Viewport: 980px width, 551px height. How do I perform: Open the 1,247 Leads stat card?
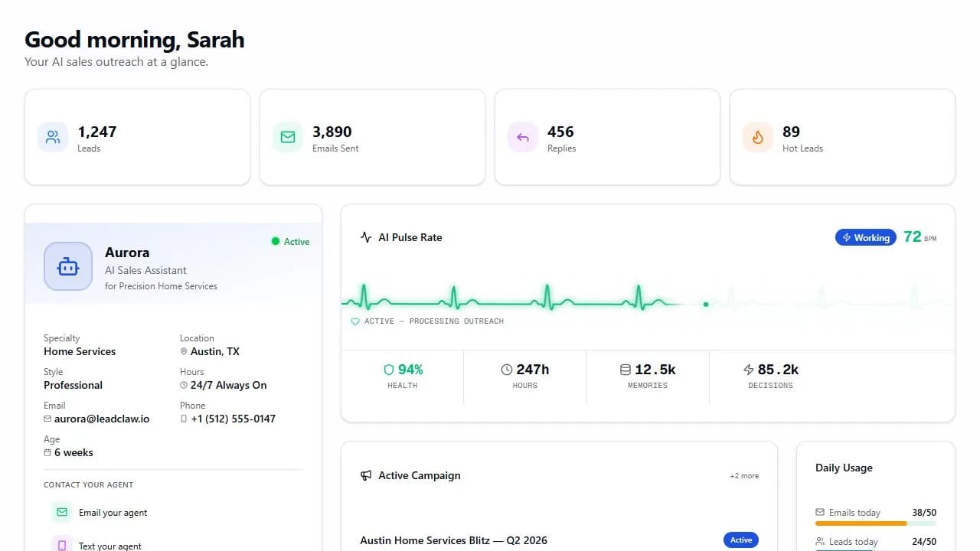coord(137,137)
